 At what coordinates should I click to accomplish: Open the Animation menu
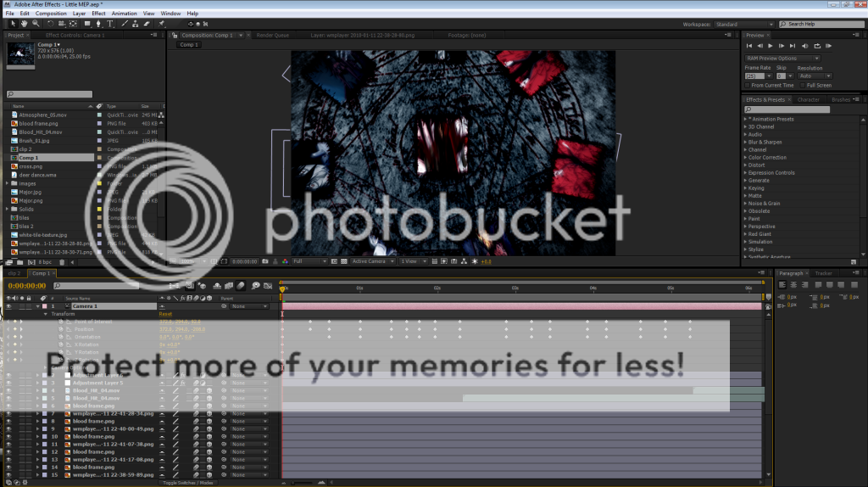[124, 14]
